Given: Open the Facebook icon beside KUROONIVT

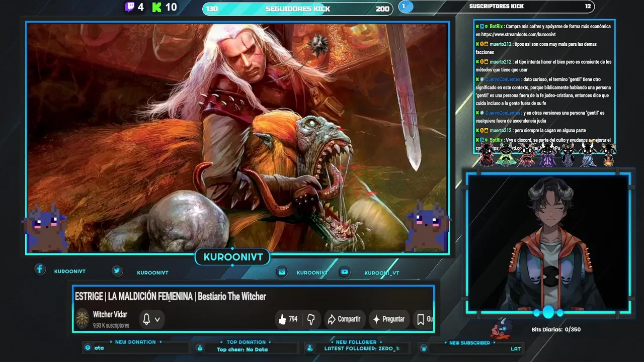Looking at the screenshot, I should click(40, 269).
